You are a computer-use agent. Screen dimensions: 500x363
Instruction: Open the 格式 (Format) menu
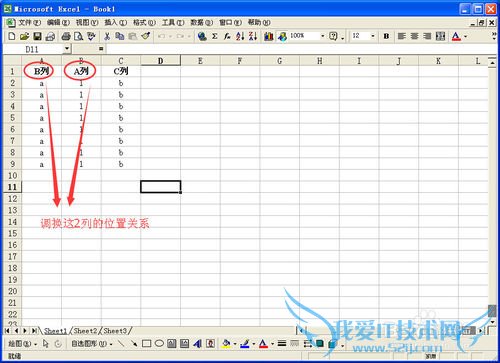(144, 23)
